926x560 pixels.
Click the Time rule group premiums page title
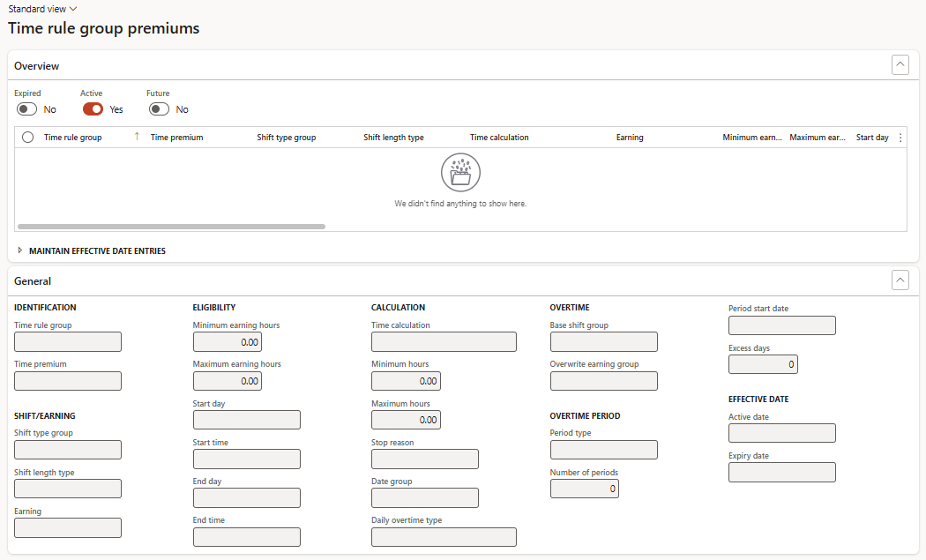click(104, 28)
